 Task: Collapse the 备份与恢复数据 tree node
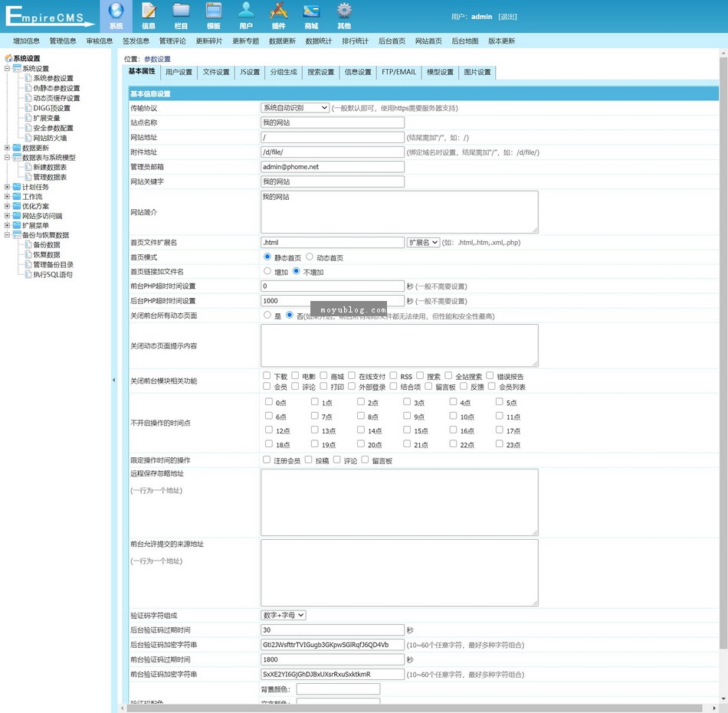[7, 234]
